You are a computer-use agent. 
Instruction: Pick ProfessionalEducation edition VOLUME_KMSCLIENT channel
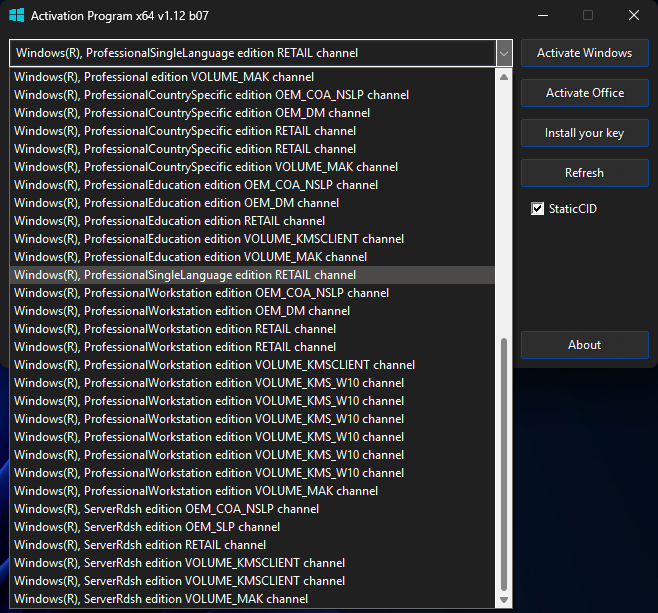[x=252, y=239]
